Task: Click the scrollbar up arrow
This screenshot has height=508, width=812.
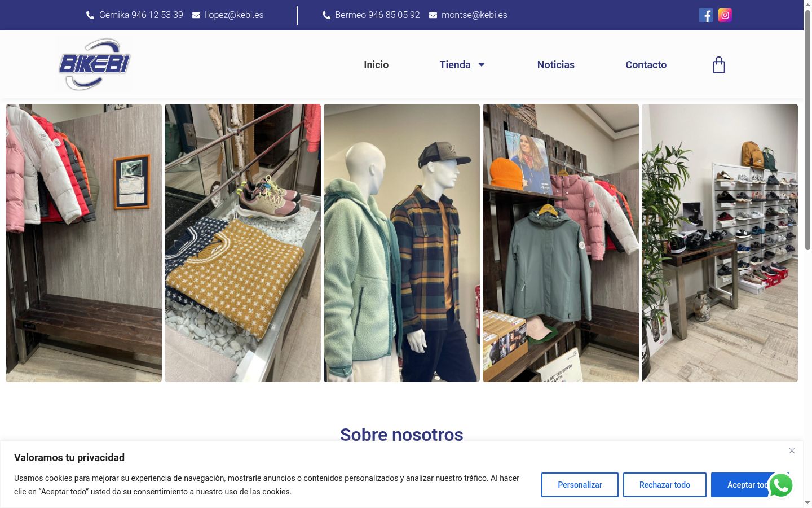Action: [807, 5]
